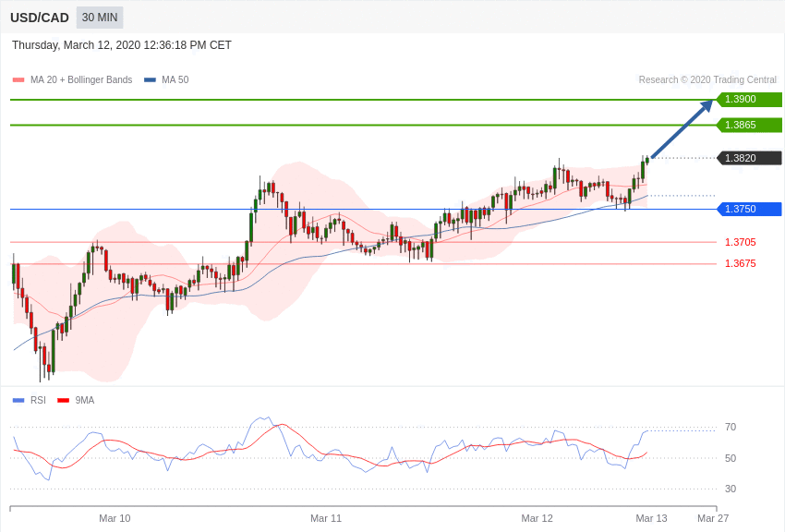785x532 pixels.
Task: Click the 1.3675 support price label
Action: pyautogui.click(x=741, y=263)
